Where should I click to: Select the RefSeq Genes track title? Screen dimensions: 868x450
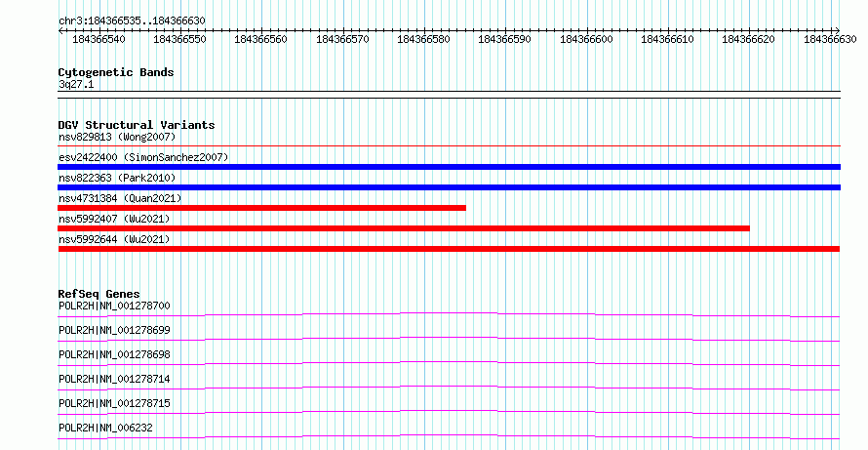pos(99,294)
